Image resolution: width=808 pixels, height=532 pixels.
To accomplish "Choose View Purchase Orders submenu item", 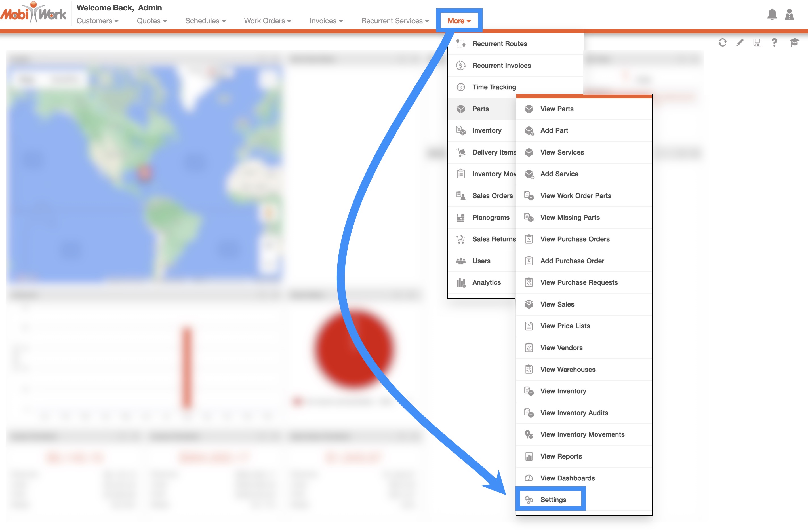I will click(x=575, y=239).
